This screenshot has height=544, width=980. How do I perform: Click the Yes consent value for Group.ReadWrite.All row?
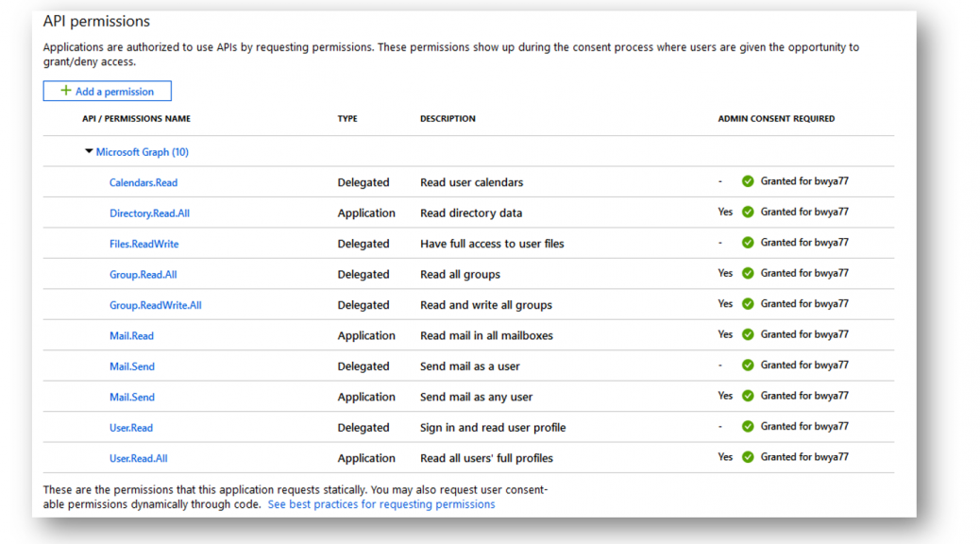pyautogui.click(x=725, y=304)
